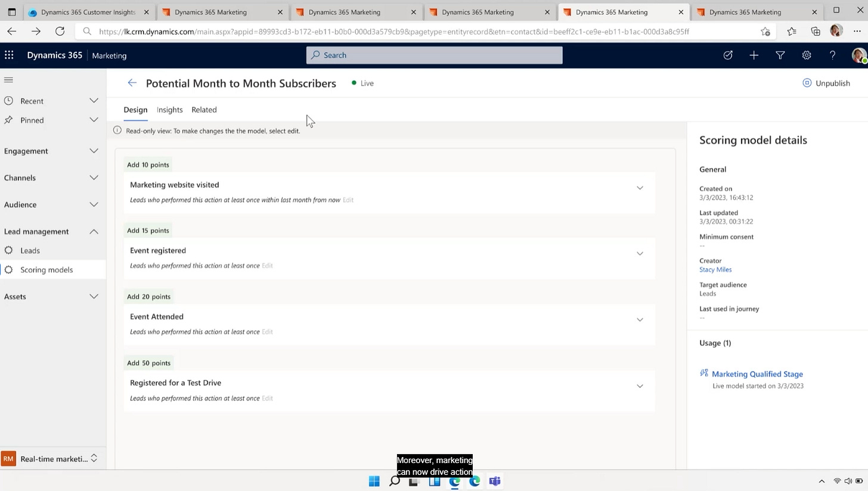Switch to the Related tab

click(x=204, y=110)
